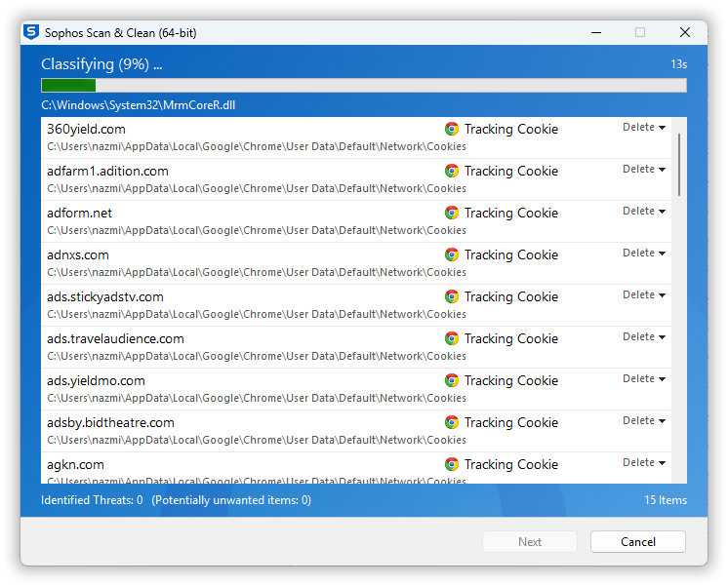Click the 15 Items counter
728x586 pixels.
[666, 500]
